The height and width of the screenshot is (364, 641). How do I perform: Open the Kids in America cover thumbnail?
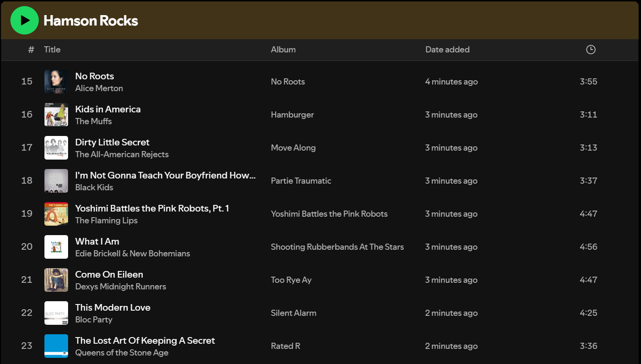pyautogui.click(x=56, y=115)
